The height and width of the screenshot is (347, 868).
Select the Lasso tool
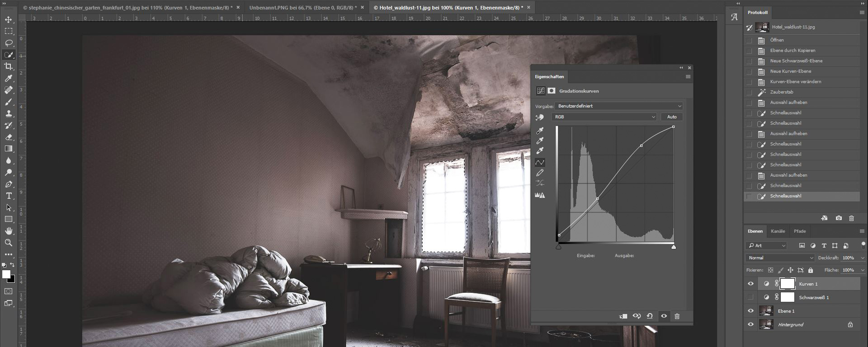(x=9, y=43)
